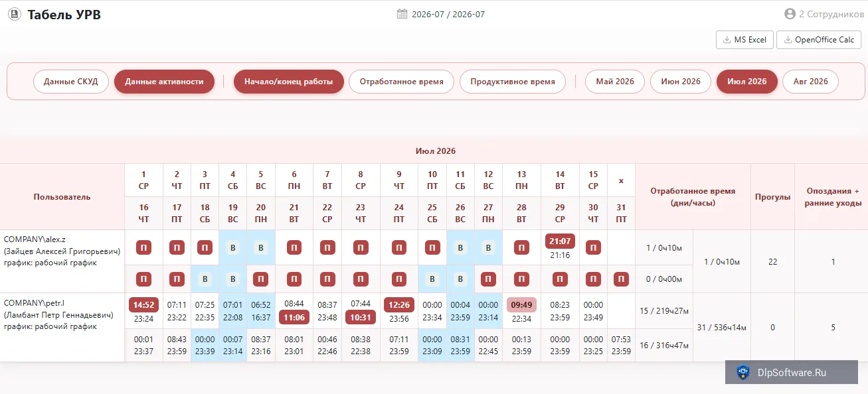This screenshot has height=394, width=868.
Task: Click the highlighted 10:31 time badge
Action: 361,317
